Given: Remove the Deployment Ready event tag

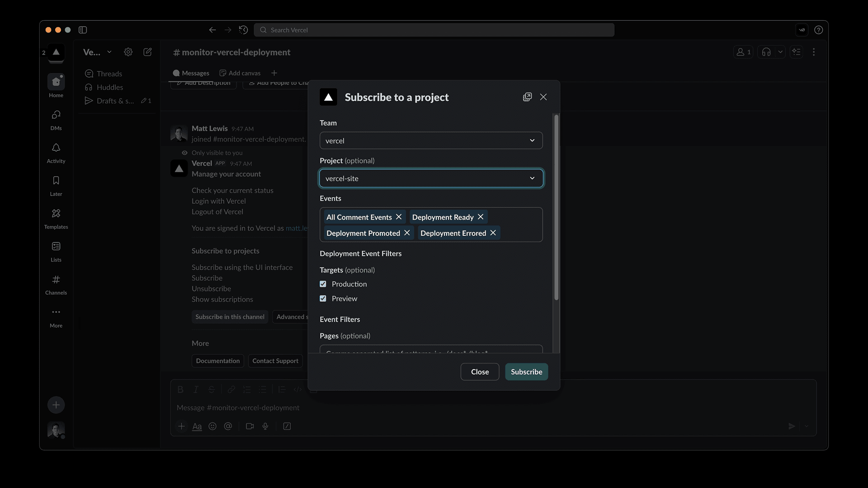Looking at the screenshot, I should 481,217.
